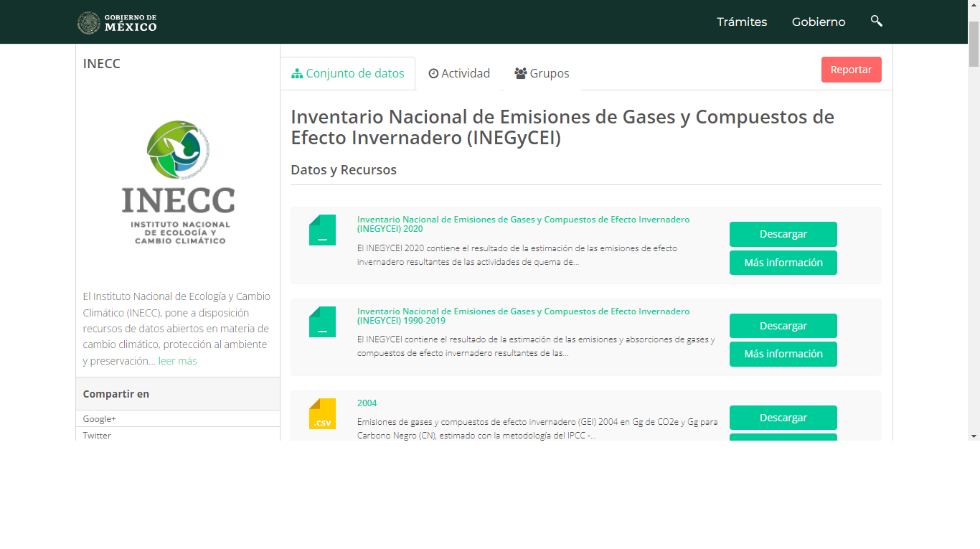Open the 2004 dataset title link
The width and height of the screenshot is (980, 549).
coord(367,403)
